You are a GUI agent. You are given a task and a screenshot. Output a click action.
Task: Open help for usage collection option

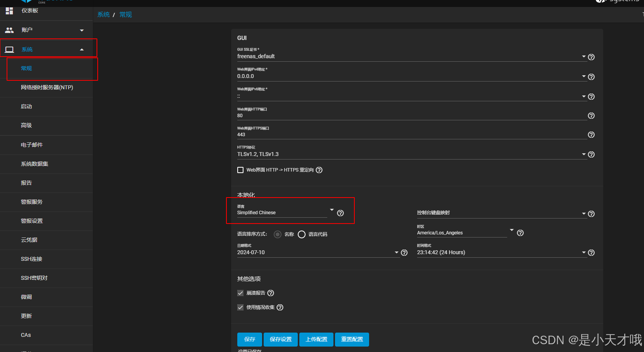[280, 307]
